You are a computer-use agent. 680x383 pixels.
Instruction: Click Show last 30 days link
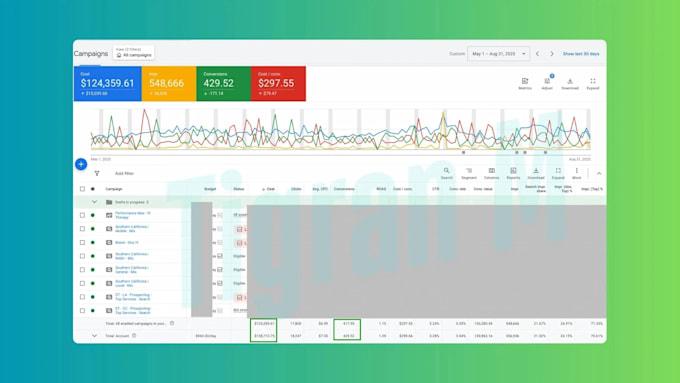tap(581, 54)
